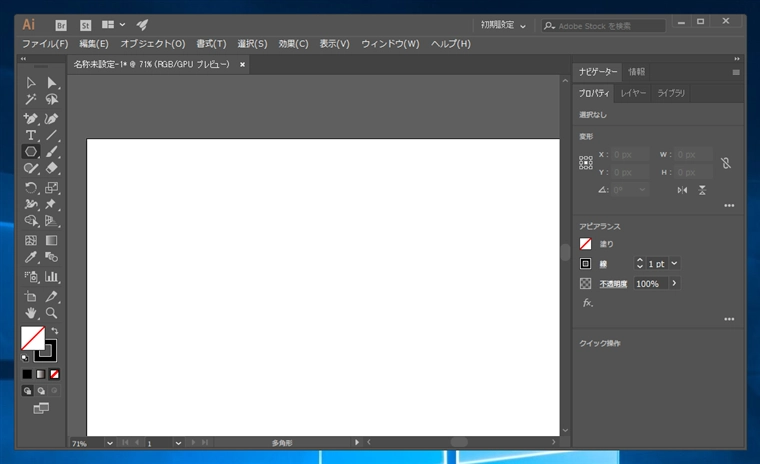
Task: Set paint mode to None
Action: [54, 374]
